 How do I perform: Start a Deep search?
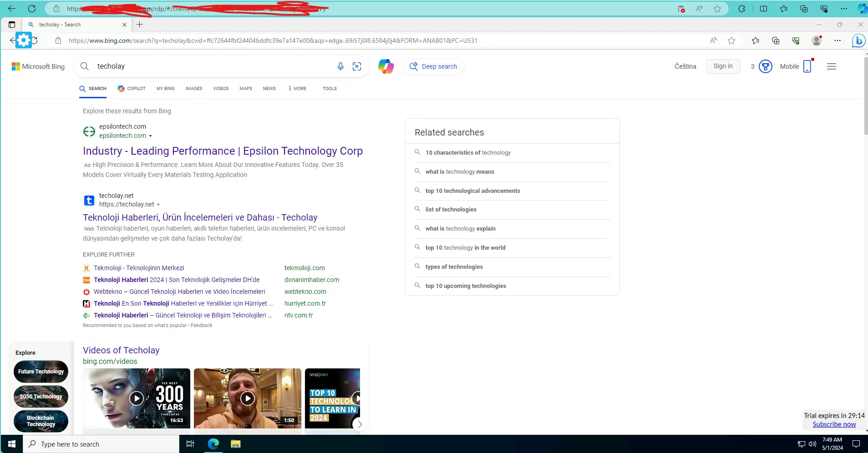pos(433,66)
